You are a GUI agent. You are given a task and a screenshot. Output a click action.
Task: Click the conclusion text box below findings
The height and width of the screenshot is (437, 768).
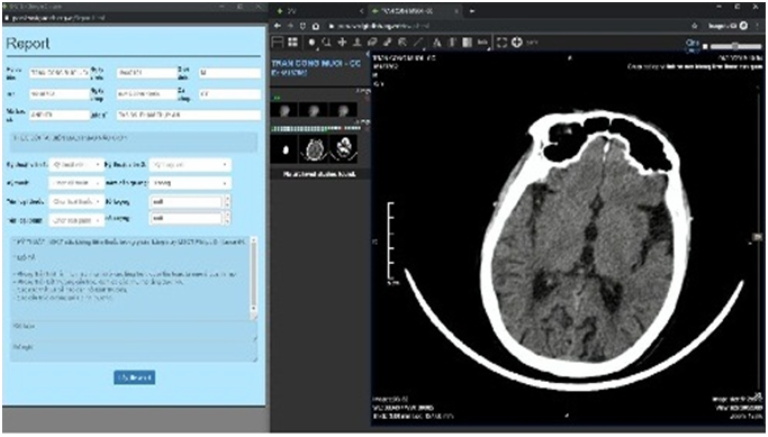pos(134,331)
